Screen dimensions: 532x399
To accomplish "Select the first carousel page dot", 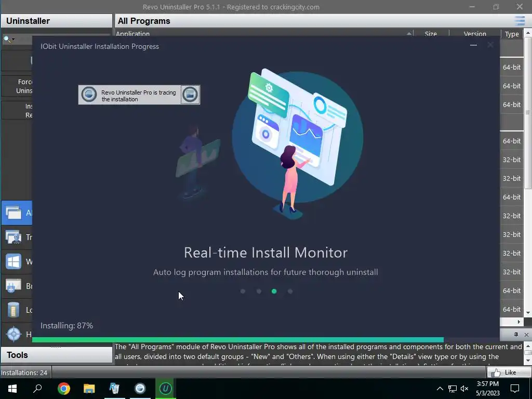I will click(x=243, y=291).
